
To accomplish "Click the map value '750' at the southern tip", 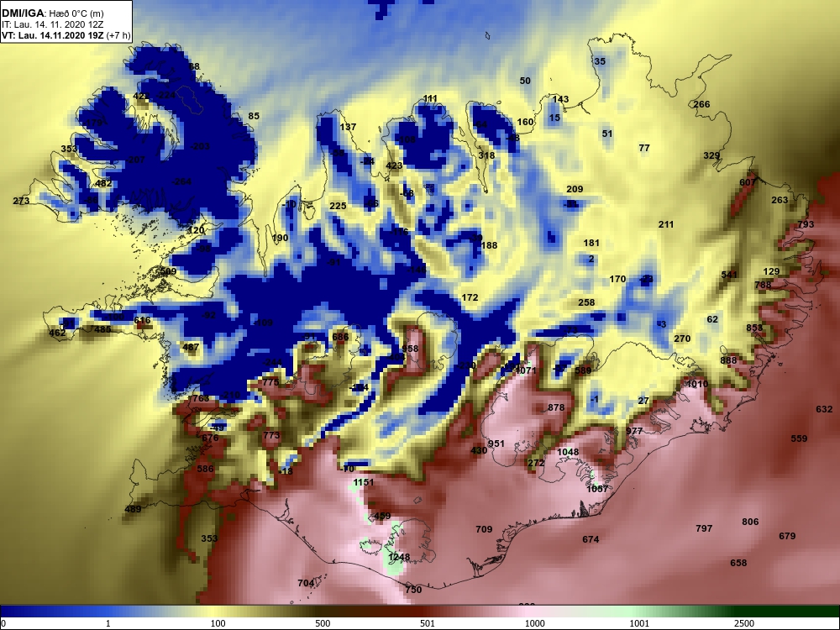I will coord(413,590).
